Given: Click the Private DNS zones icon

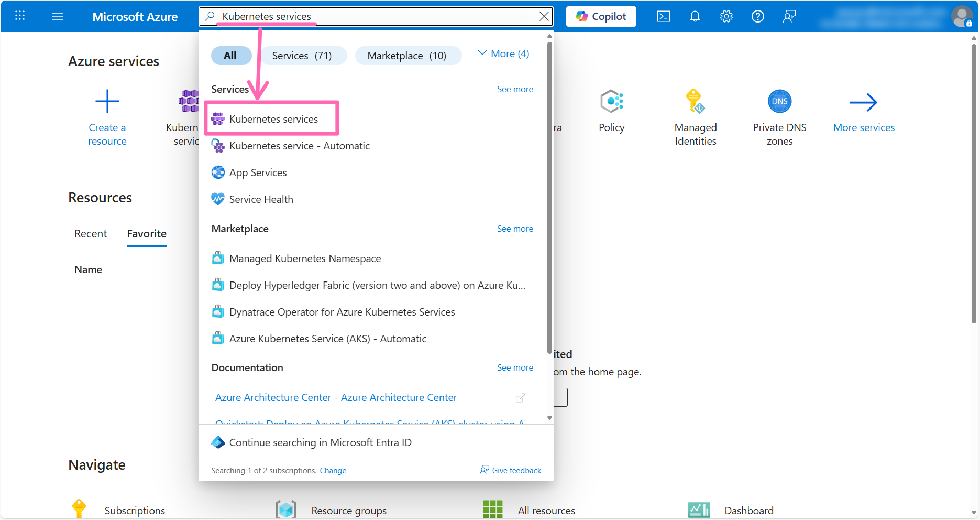Looking at the screenshot, I should [779, 102].
